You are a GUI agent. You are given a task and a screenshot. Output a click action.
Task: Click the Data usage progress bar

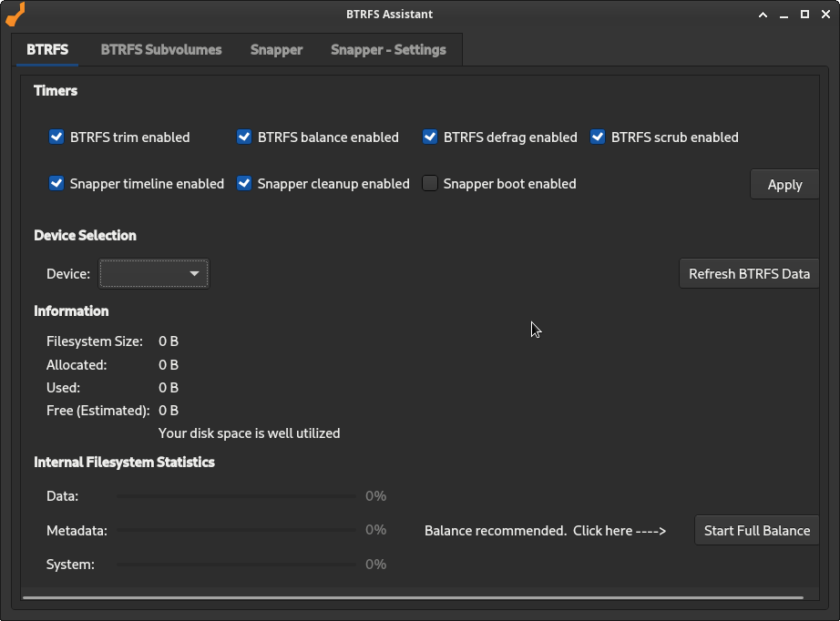tap(236, 496)
